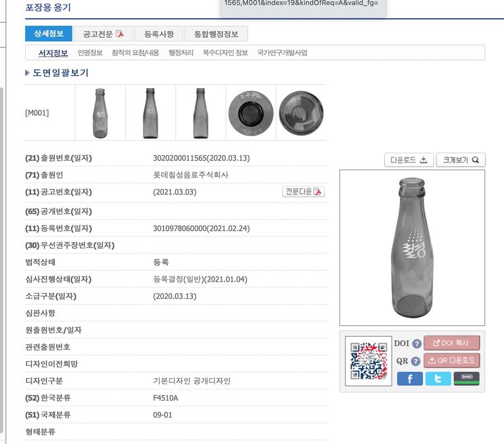Switch to the 통합행정정보 tab

point(216,33)
